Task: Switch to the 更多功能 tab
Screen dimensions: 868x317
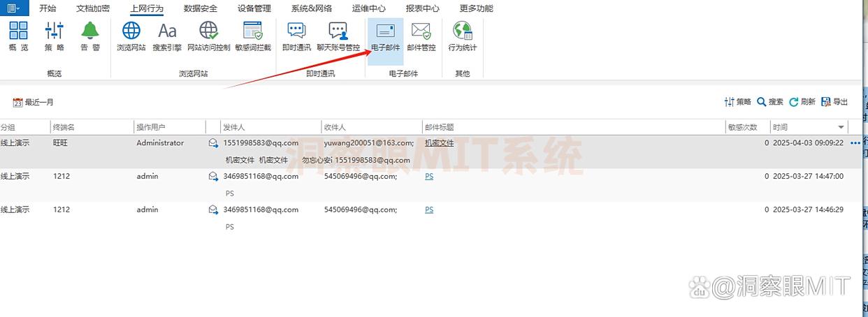Action: click(x=477, y=8)
